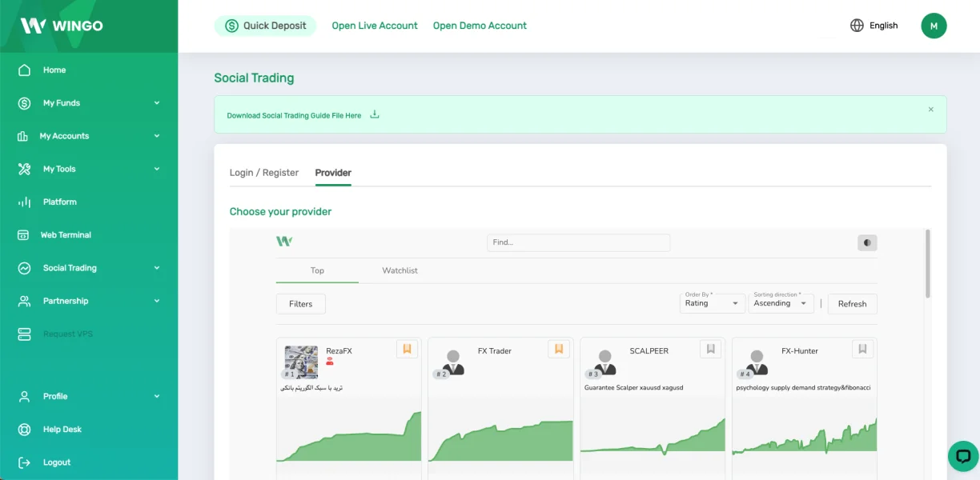Open the Web Terminal sidebar icon
980x480 pixels.
click(x=24, y=235)
